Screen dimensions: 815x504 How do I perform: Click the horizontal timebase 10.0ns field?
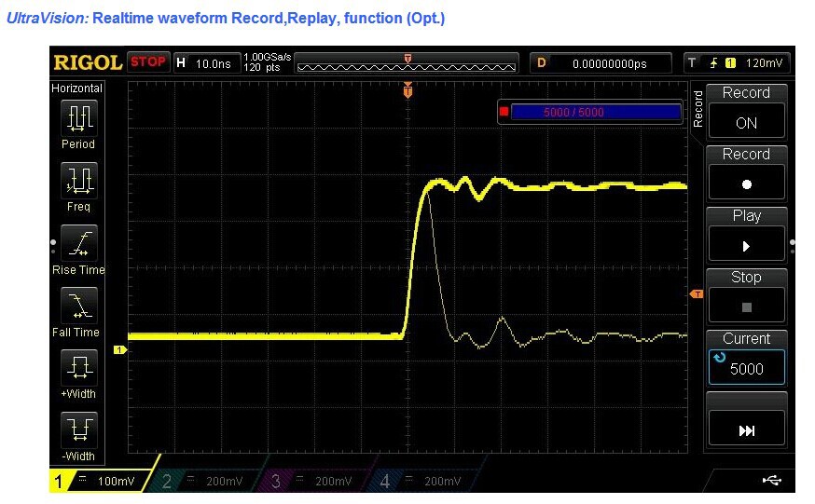(x=205, y=63)
